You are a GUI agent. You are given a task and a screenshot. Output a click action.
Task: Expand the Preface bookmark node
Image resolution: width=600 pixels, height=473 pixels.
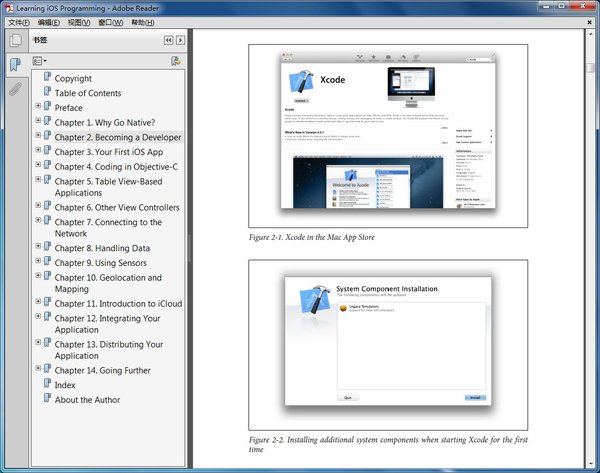click(x=38, y=106)
